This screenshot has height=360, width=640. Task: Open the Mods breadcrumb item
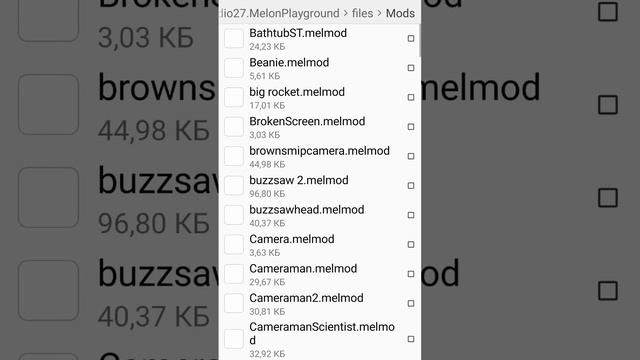tap(400, 13)
